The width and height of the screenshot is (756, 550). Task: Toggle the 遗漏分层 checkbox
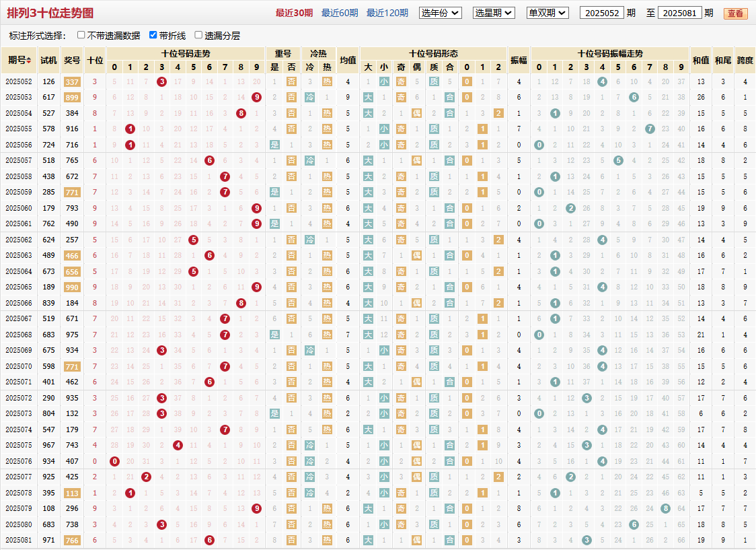(x=198, y=35)
